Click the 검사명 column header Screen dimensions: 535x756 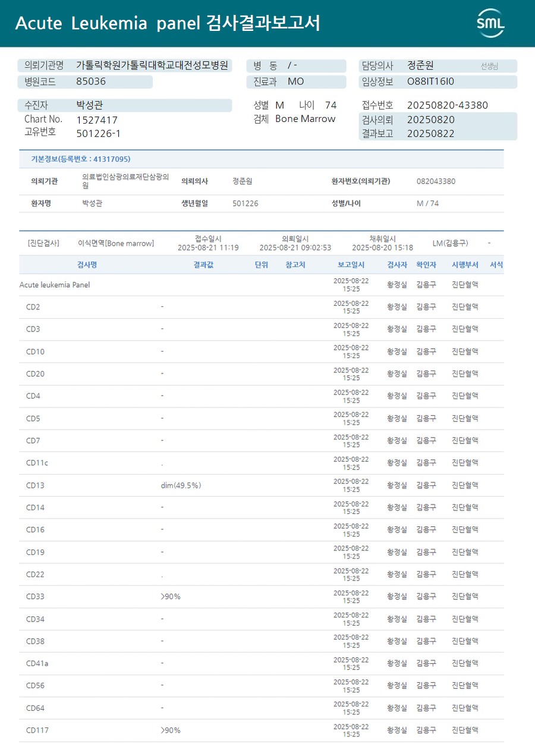pos(87,265)
